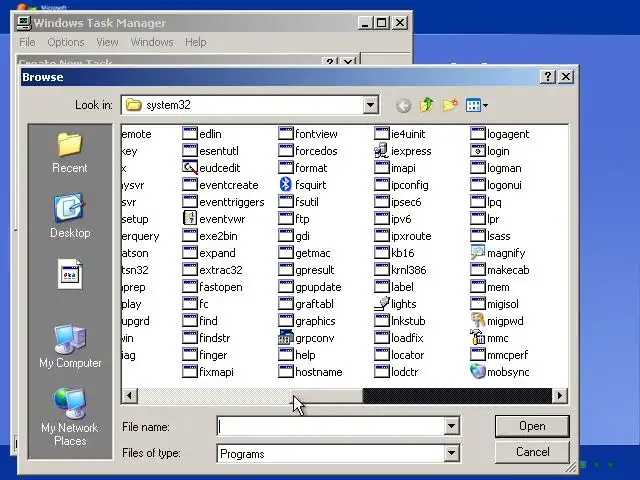Open the Recent places folder

tap(69, 153)
